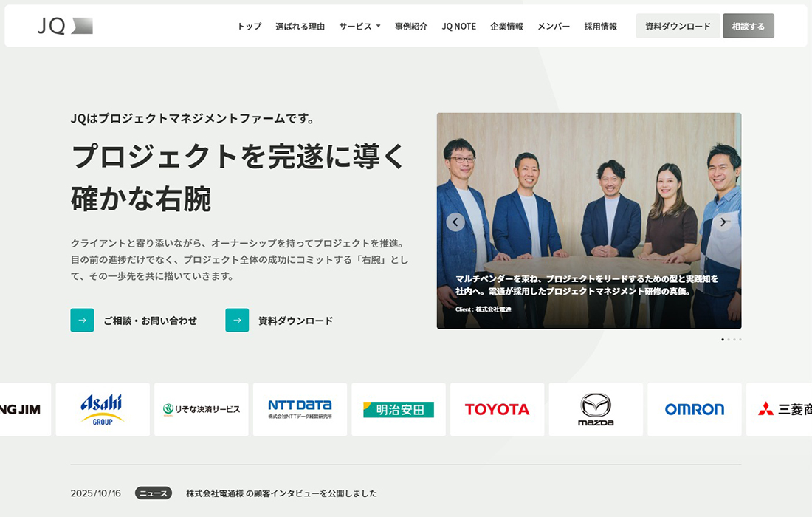Click the 相談する button
The image size is (812, 517).
[748, 25]
